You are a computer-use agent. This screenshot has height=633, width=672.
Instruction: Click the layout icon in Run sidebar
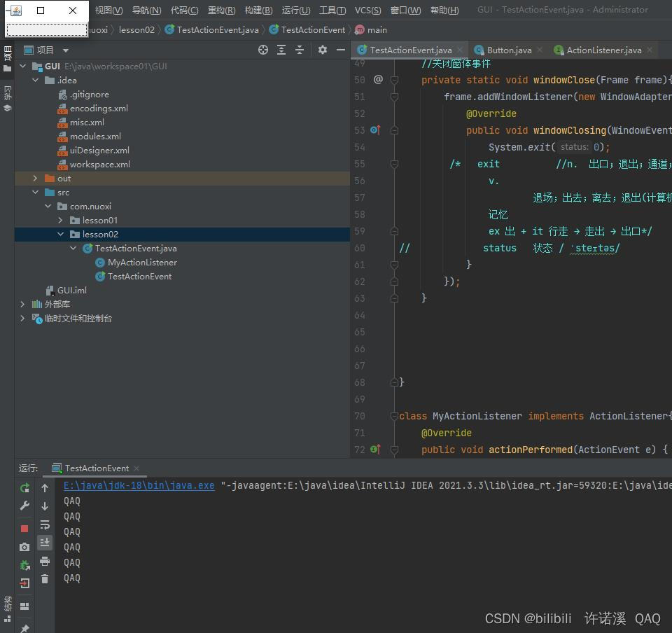[x=24, y=606]
